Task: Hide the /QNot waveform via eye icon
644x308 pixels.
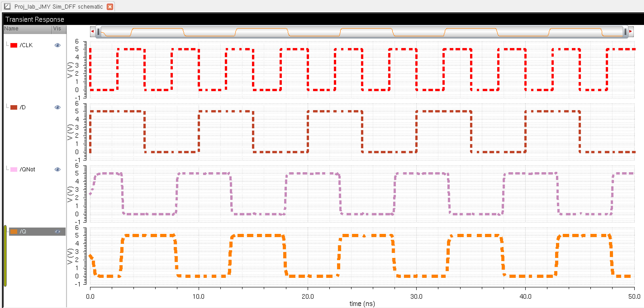Action: pyautogui.click(x=57, y=170)
